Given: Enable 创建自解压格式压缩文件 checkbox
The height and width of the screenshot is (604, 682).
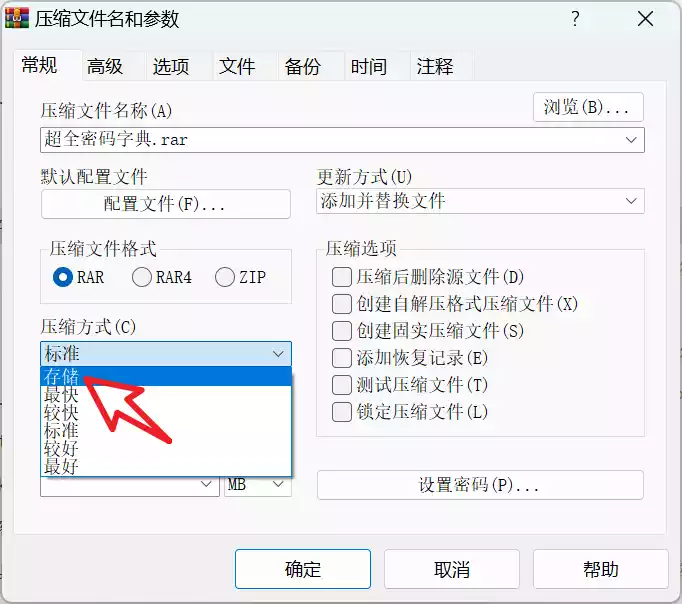Looking at the screenshot, I should tap(342, 304).
